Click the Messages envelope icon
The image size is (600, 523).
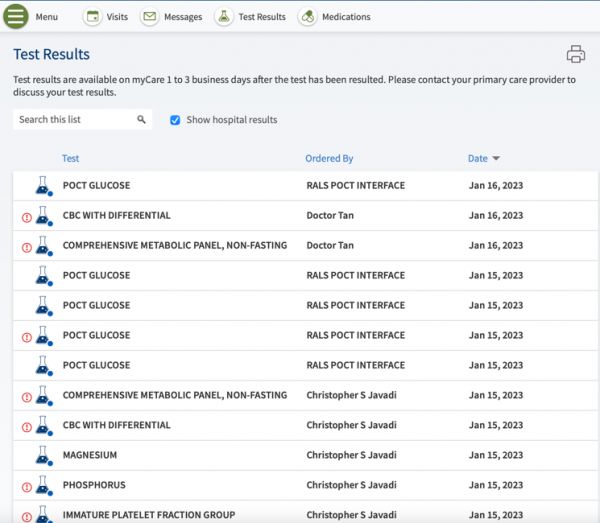[149, 17]
